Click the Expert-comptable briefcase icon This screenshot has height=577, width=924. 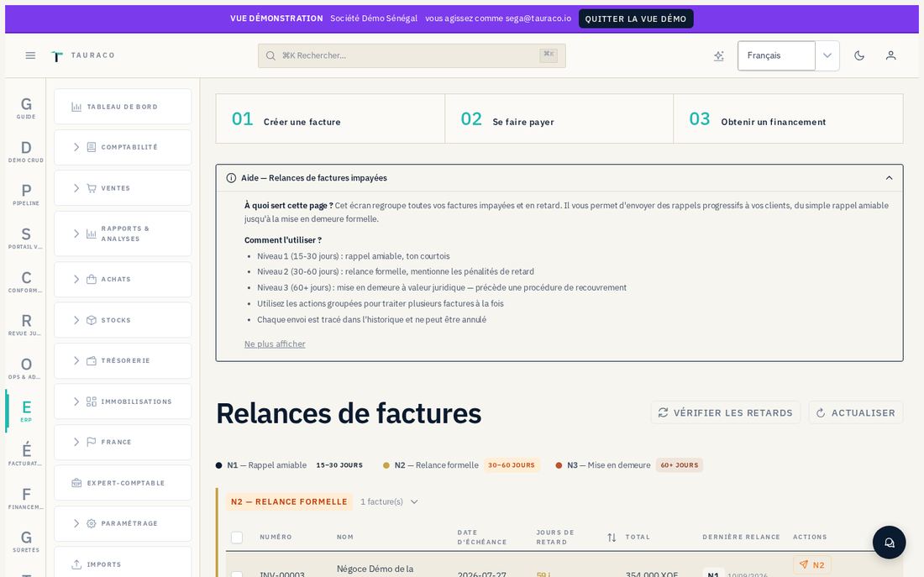pos(76,483)
